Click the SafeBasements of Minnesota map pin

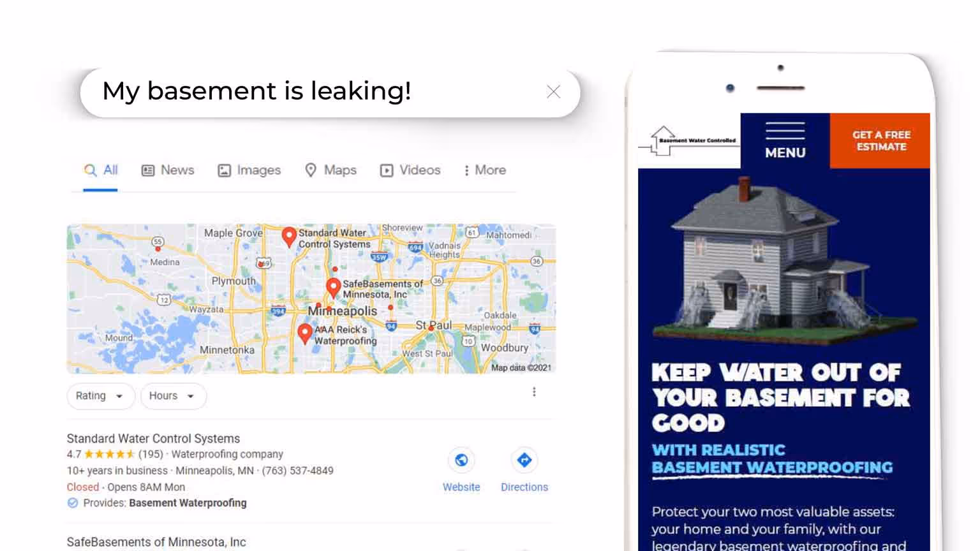[x=333, y=288]
